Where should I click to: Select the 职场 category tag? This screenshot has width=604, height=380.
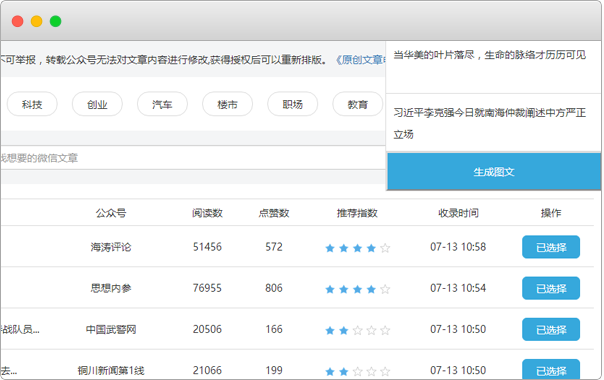tap(292, 104)
